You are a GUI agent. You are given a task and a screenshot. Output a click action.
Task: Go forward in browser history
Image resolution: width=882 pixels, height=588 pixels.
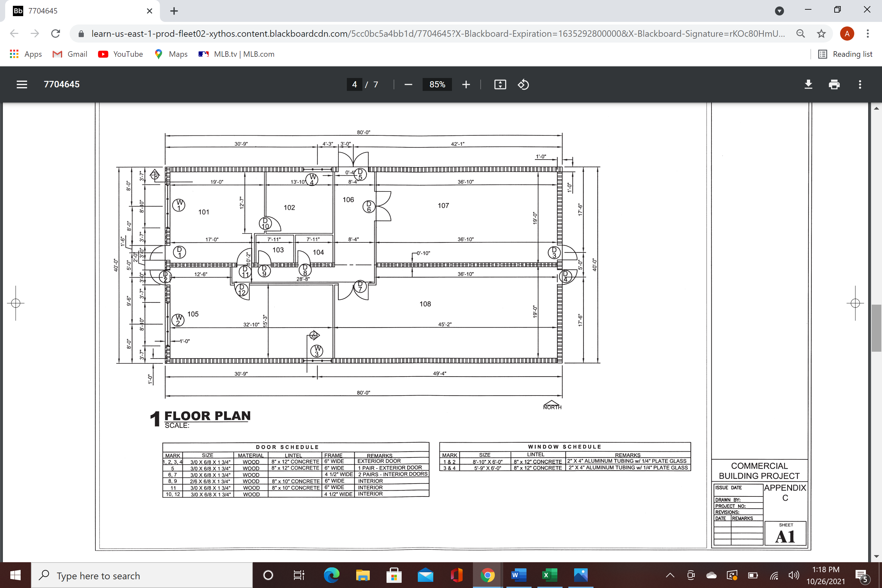tap(35, 34)
